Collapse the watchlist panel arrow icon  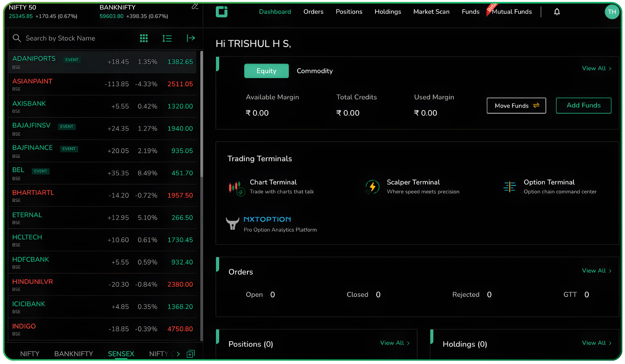point(191,38)
